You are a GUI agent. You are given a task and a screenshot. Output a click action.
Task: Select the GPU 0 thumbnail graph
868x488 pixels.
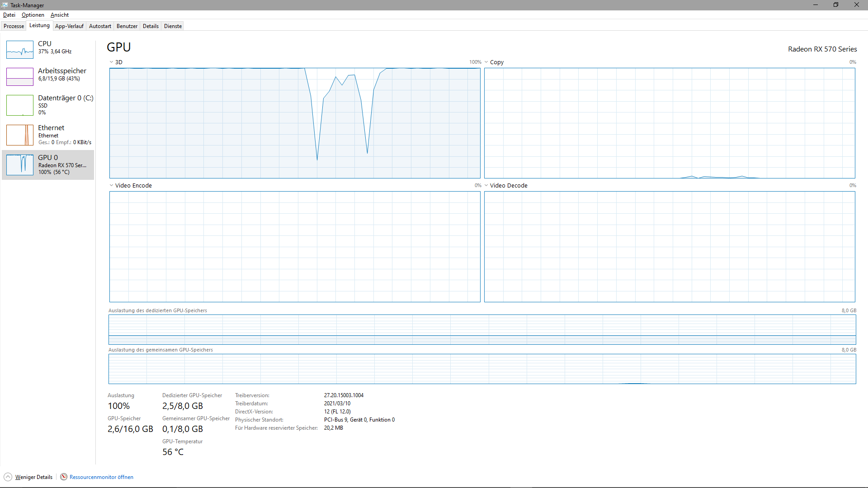[20, 165]
